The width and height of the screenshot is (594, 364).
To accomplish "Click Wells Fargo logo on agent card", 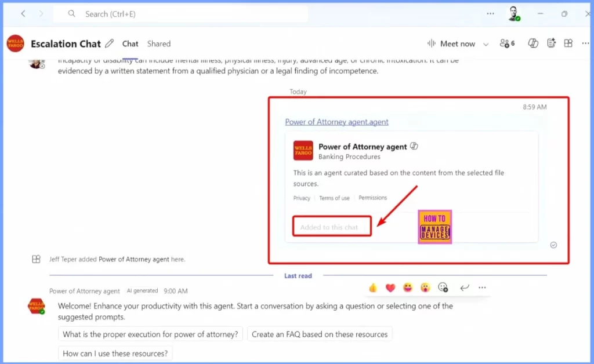I will tap(303, 151).
